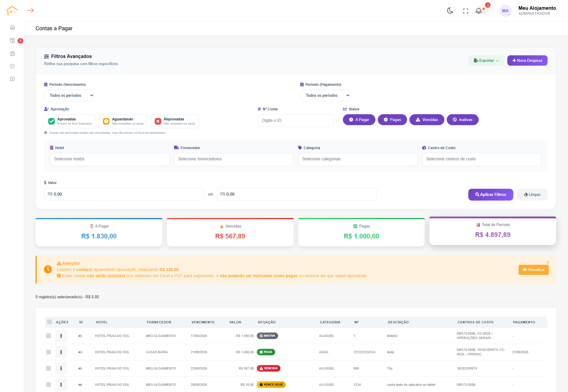Open the calendar sidebar icon with badge
Screen dimensions: 568x392
[x=12, y=41]
